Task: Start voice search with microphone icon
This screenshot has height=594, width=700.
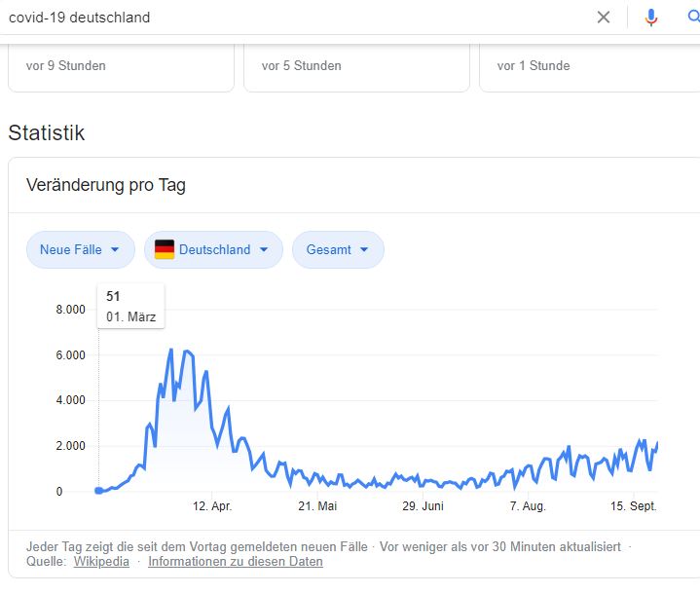Action: (651, 18)
